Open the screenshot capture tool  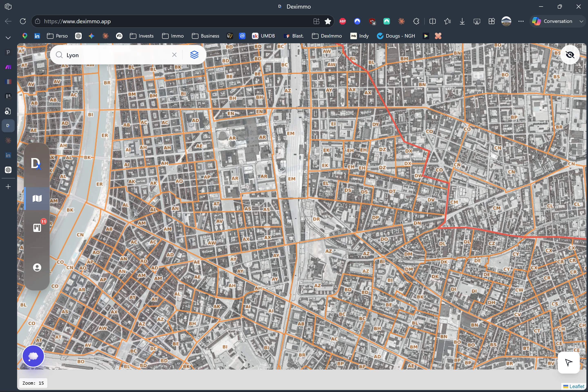477,21
